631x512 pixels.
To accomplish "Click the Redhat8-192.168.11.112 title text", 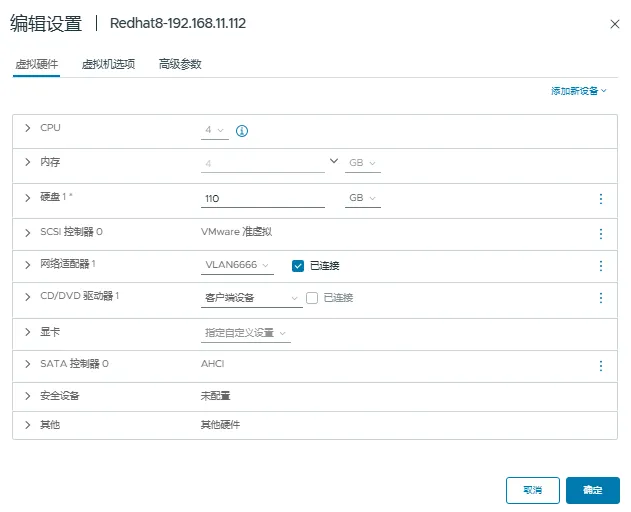I will click(x=178, y=23).
